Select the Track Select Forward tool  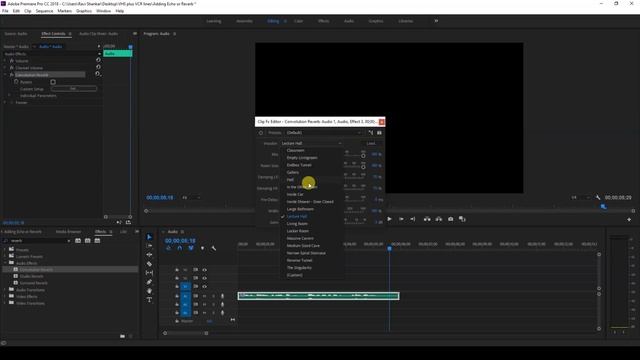coord(149,246)
